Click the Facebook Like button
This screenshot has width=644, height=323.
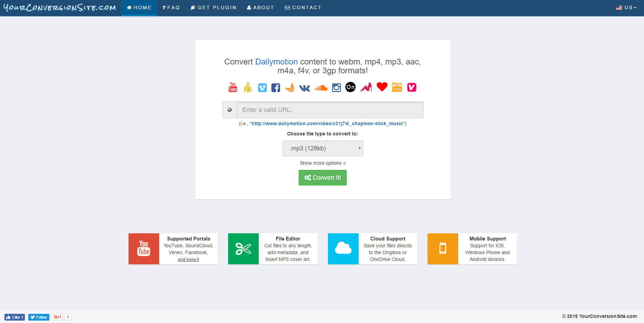[x=15, y=317]
